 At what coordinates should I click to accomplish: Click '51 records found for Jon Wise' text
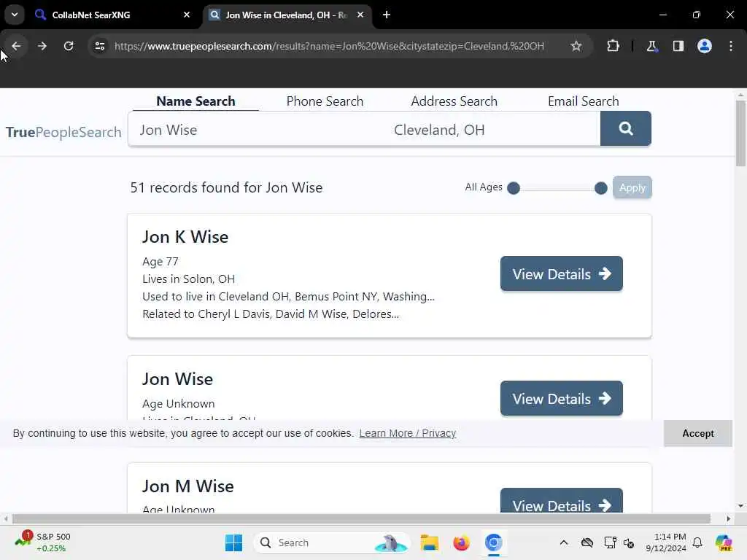(226, 187)
